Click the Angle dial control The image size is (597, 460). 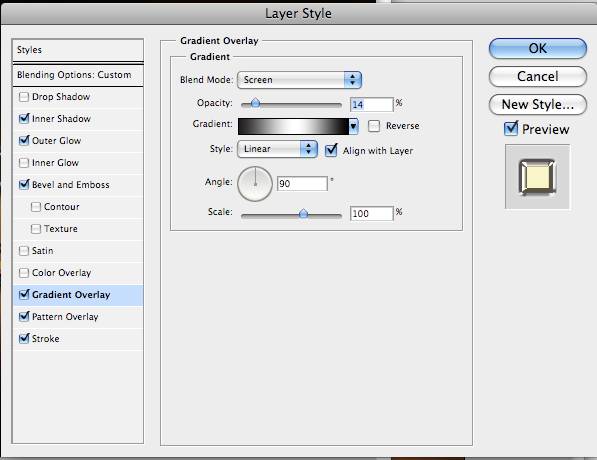(255, 184)
